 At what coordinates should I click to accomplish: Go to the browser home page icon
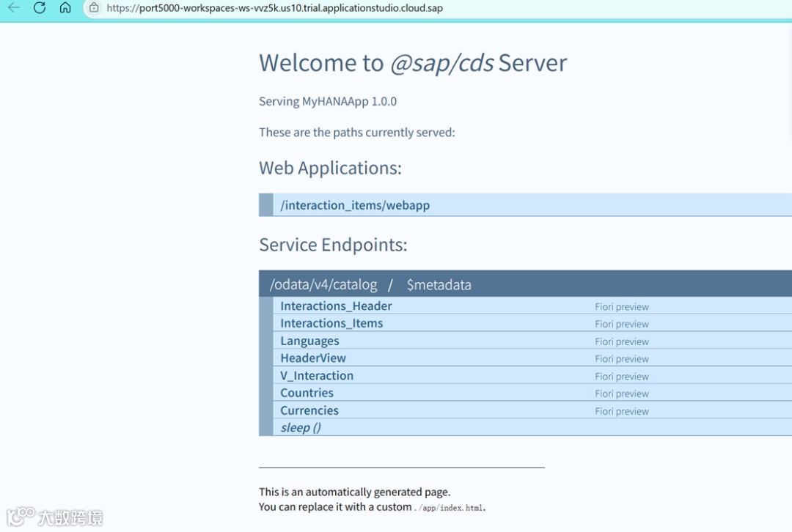click(65, 7)
